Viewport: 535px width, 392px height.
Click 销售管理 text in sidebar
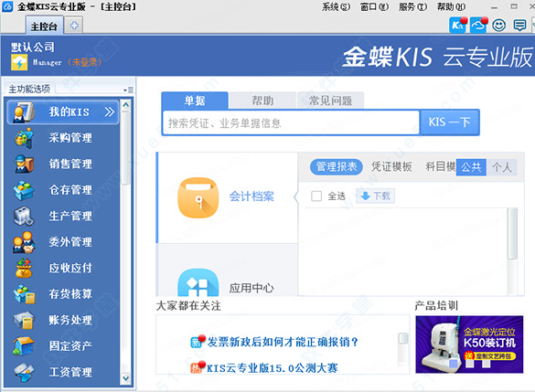tap(70, 164)
